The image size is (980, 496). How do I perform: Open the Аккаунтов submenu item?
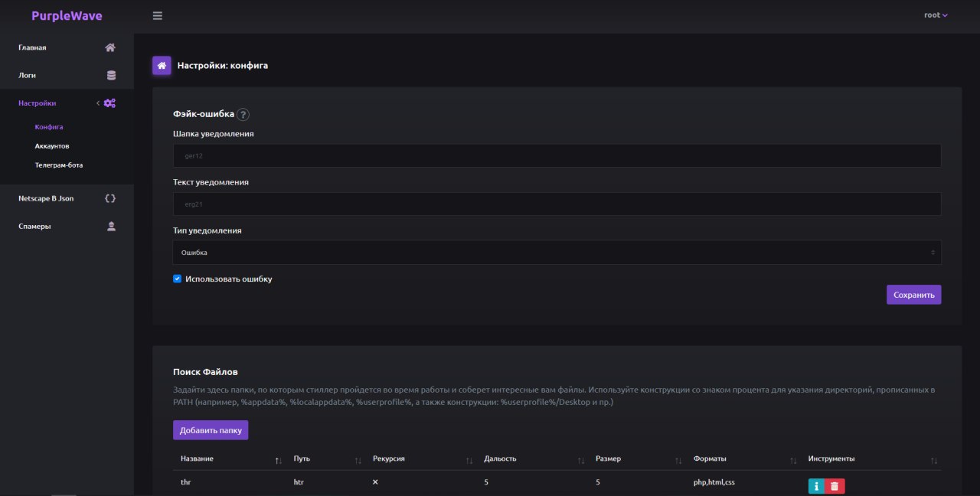point(52,145)
